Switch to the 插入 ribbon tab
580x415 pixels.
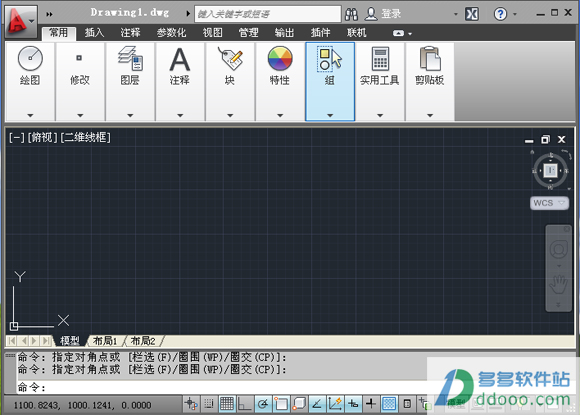pos(94,33)
